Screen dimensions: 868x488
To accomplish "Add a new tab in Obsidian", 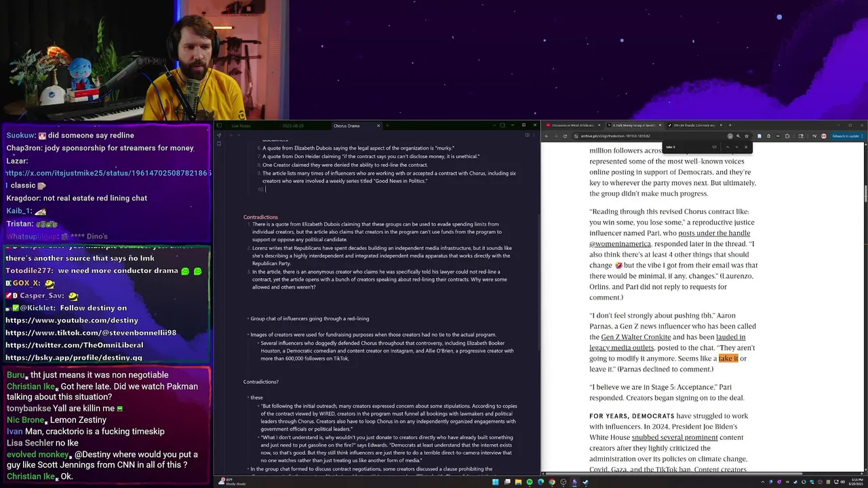I will click(387, 125).
